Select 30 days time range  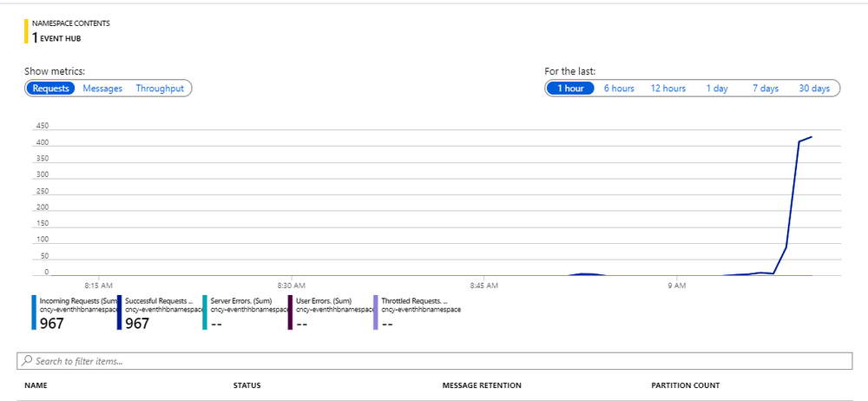tap(814, 89)
